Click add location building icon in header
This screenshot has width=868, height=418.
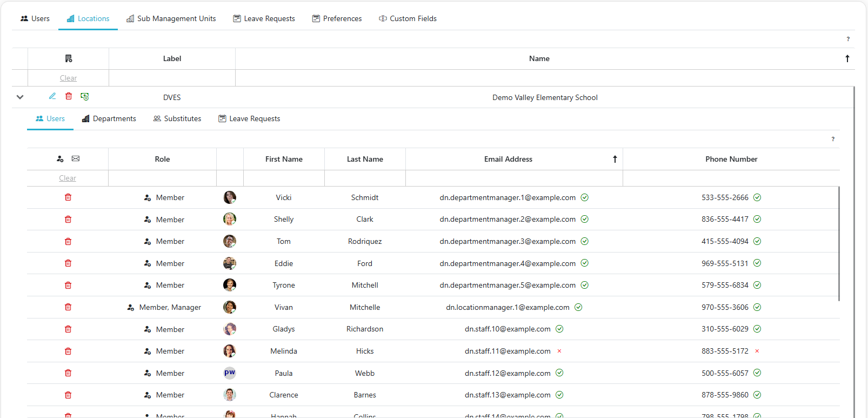[69, 58]
